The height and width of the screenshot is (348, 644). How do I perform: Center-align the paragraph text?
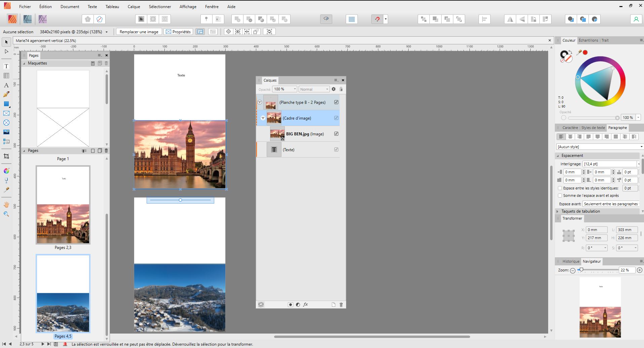tap(570, 137)
